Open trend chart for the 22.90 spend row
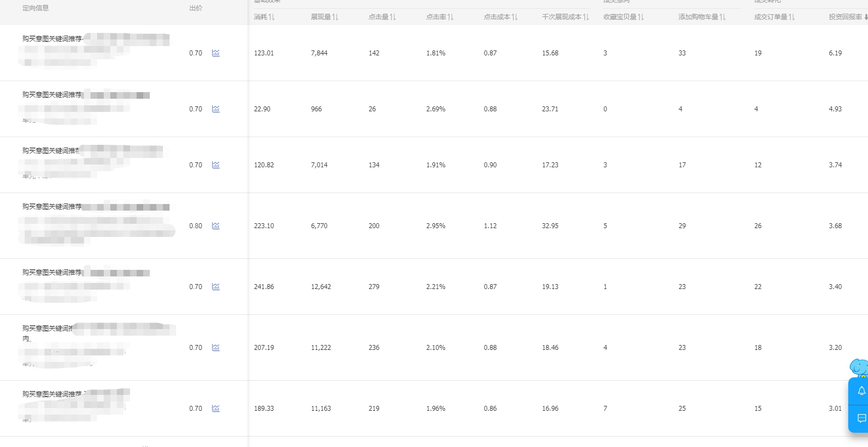 pyautogui.click(x=216, y=109)
